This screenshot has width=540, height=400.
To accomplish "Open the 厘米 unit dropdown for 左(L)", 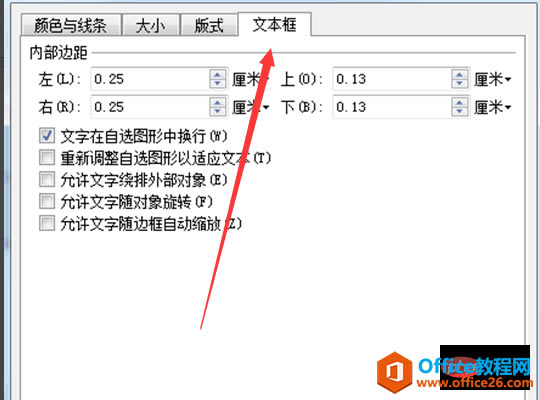I will tap(250, 80).
